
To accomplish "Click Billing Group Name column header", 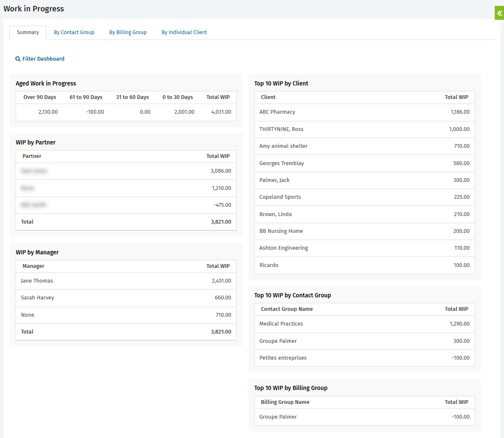I will [x=285, y=402].
